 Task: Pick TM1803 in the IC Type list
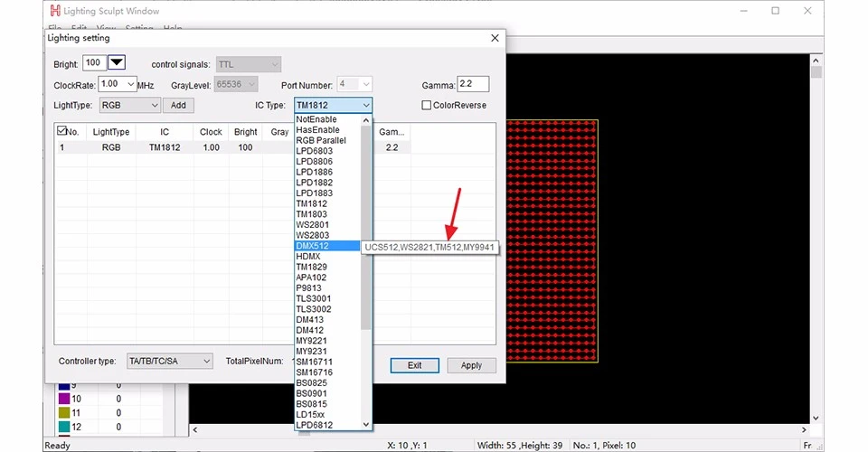point(327,214)
